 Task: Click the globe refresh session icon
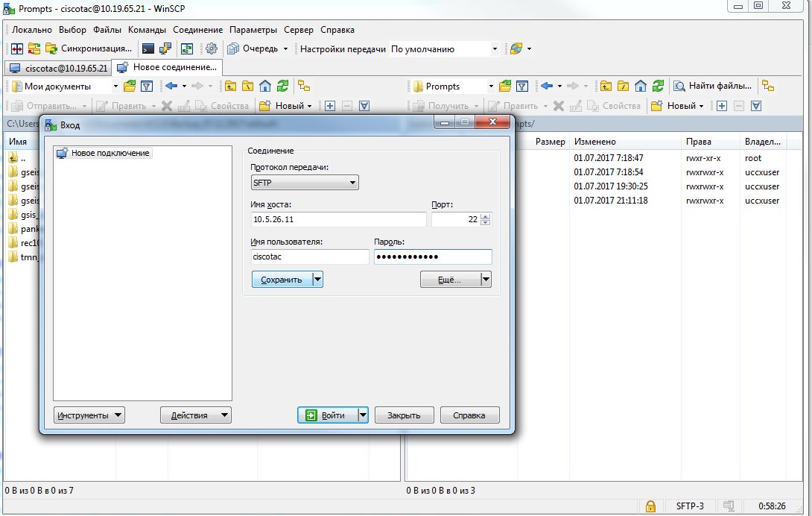click(516, 48)
